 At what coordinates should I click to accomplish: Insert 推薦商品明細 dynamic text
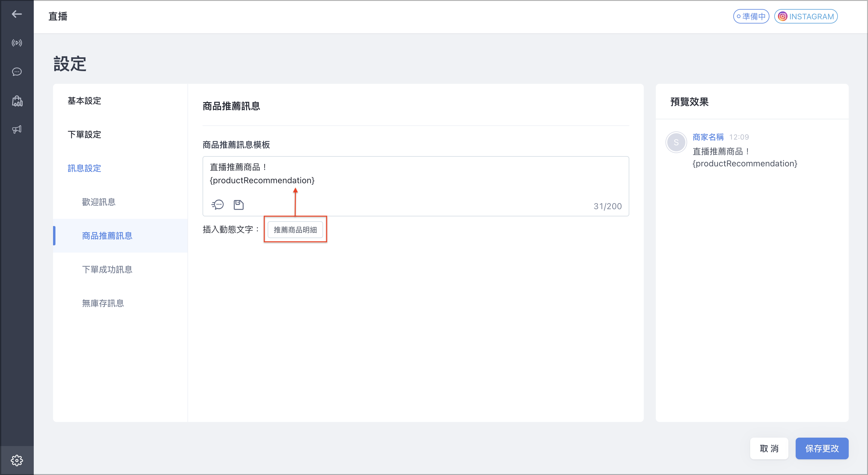(295, 230)
